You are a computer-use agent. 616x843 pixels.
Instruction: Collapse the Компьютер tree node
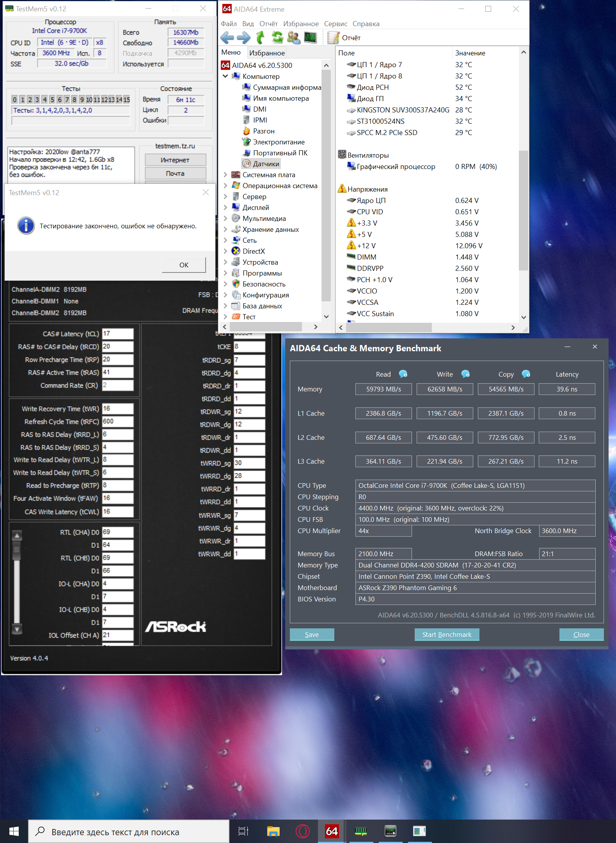pyautogui.click(x=225, y=76)
